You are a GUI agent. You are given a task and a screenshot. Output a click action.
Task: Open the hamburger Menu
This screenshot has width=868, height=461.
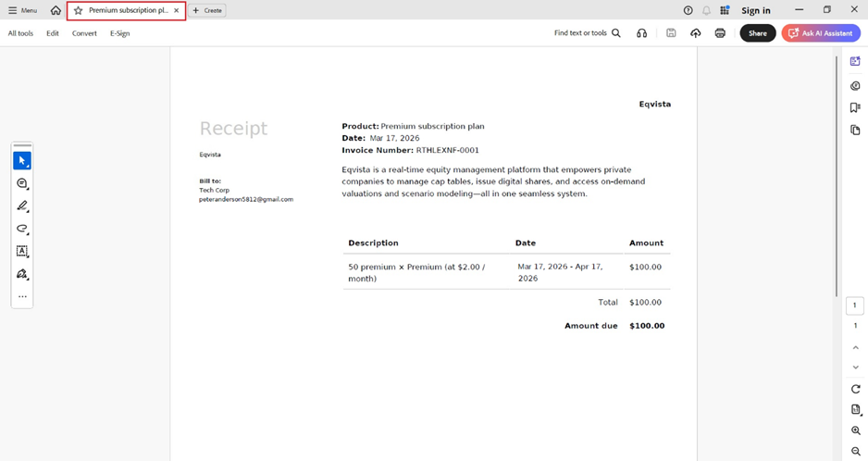(x=22, y=10)
